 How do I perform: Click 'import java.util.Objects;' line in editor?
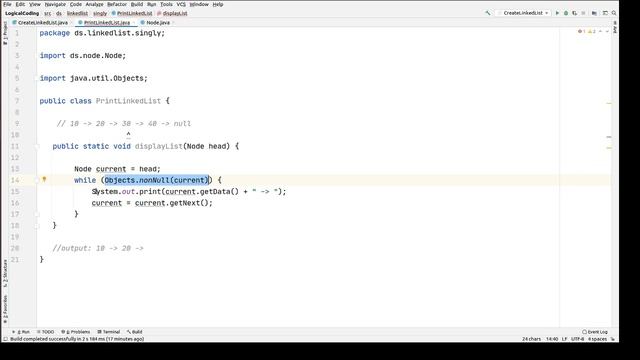93,78
